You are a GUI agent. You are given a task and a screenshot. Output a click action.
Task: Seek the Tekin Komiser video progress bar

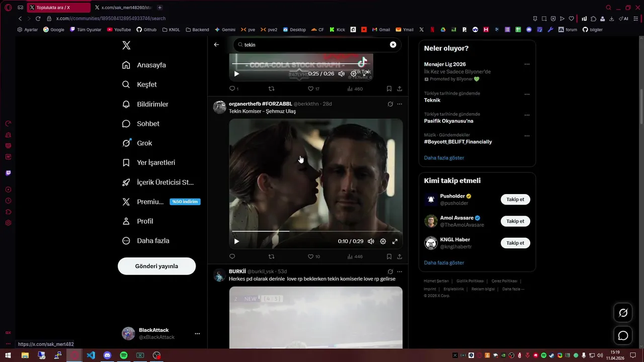point(315,231)
